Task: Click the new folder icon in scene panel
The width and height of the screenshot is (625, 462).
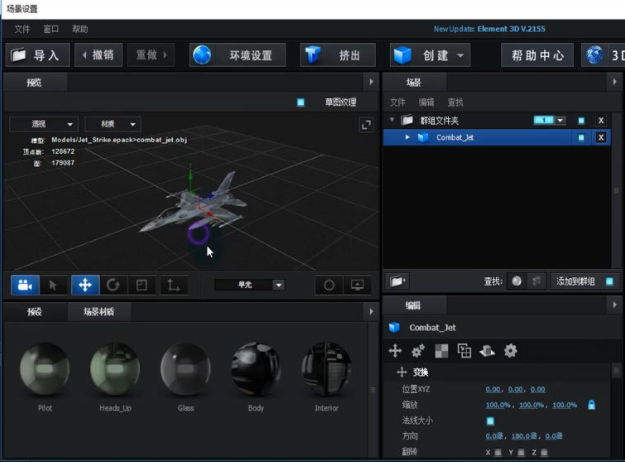Action: pos(398,281)
